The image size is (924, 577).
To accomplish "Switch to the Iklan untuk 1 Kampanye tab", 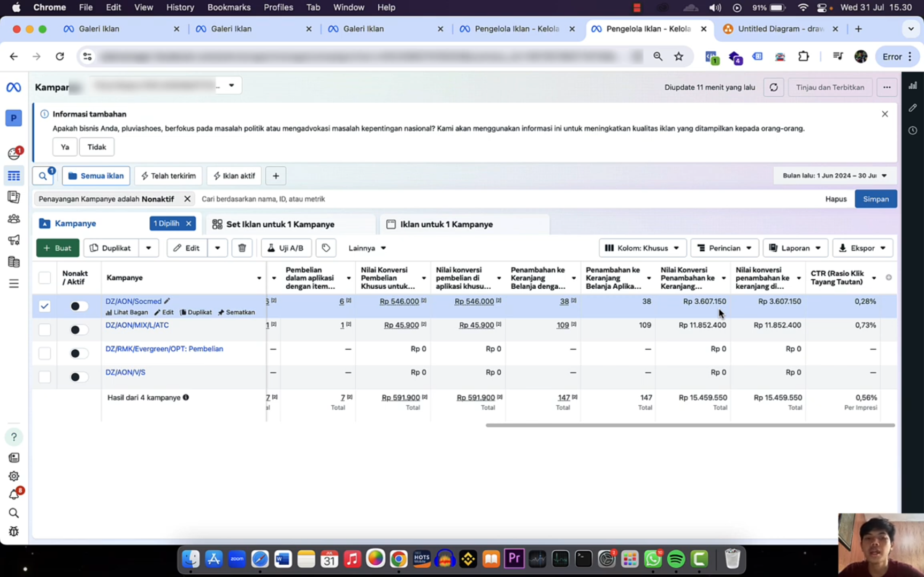I will [x=446, y=224].
